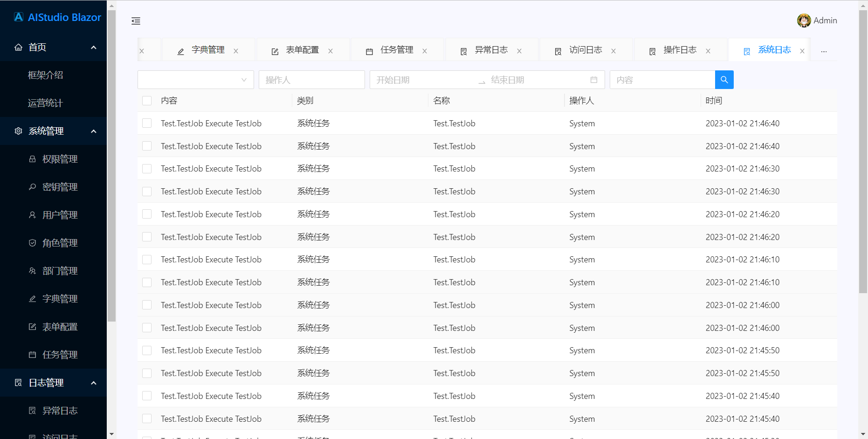Open the calendar picker on 结束日期 field
Image resolution: width=868 pixels, height=439 pixels.
pos(593,80)
